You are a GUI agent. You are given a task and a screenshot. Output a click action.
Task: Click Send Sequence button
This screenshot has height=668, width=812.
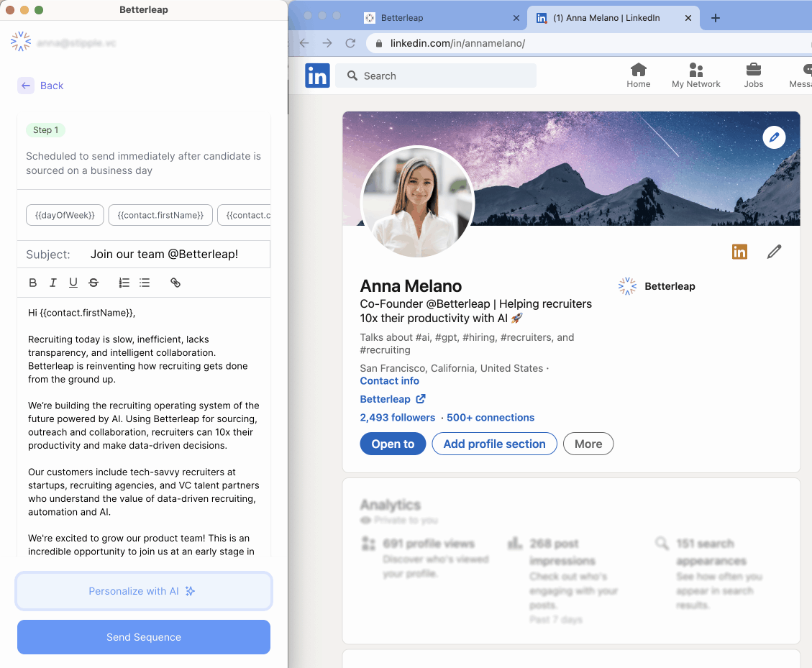144,637
